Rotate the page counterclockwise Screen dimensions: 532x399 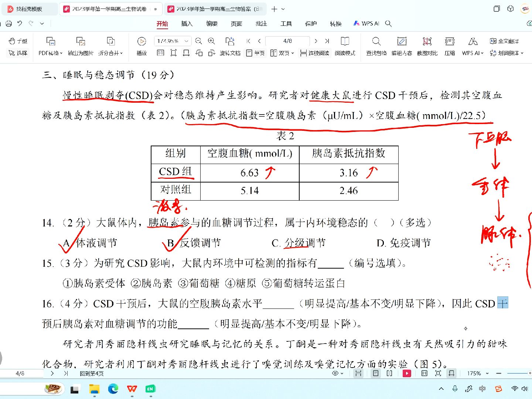(199, 53)
